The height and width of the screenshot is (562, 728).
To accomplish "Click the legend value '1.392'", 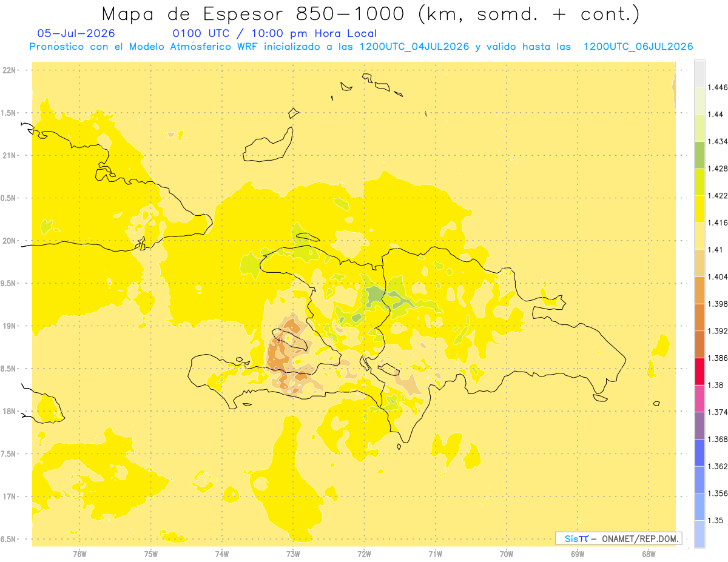I will coord(718,331).
